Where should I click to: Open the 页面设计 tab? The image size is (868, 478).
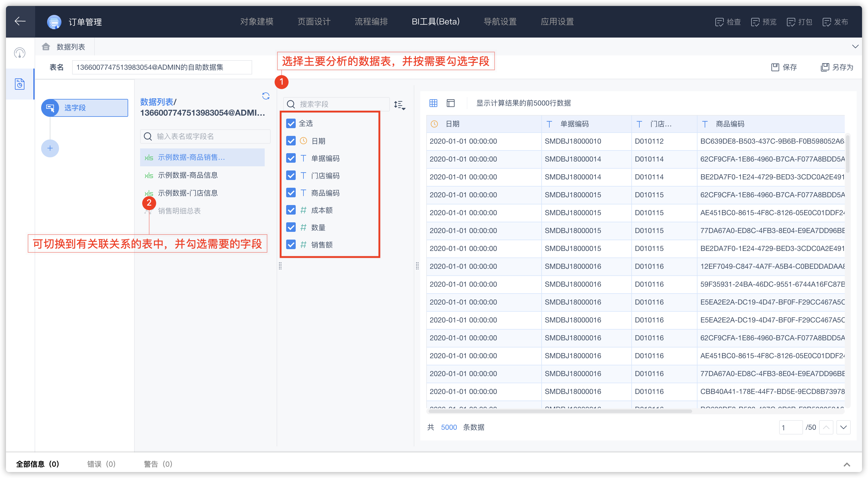point(314,21)
